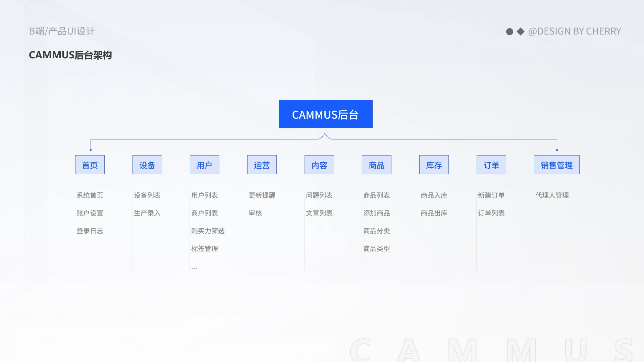Select 生产录入 item
This screenshot has width=644, height=362.
[x=147, y=213]
